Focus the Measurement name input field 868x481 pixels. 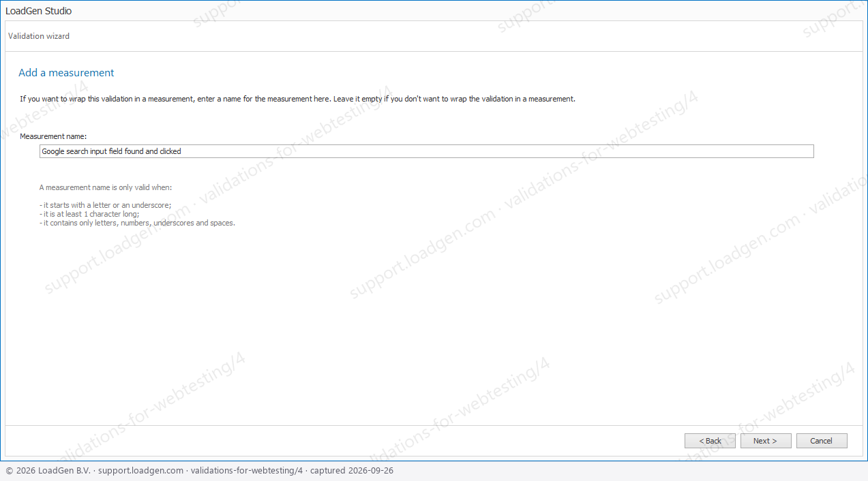coord(427,151)
